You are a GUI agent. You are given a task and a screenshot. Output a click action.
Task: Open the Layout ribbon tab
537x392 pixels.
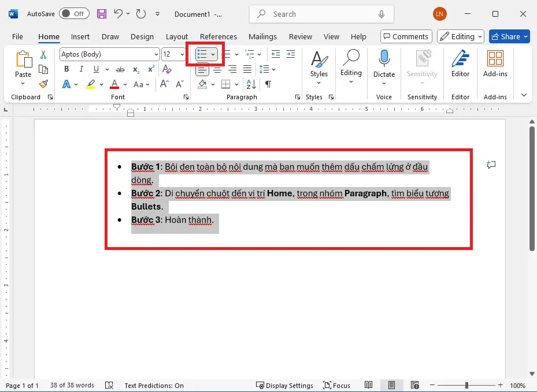176,36
